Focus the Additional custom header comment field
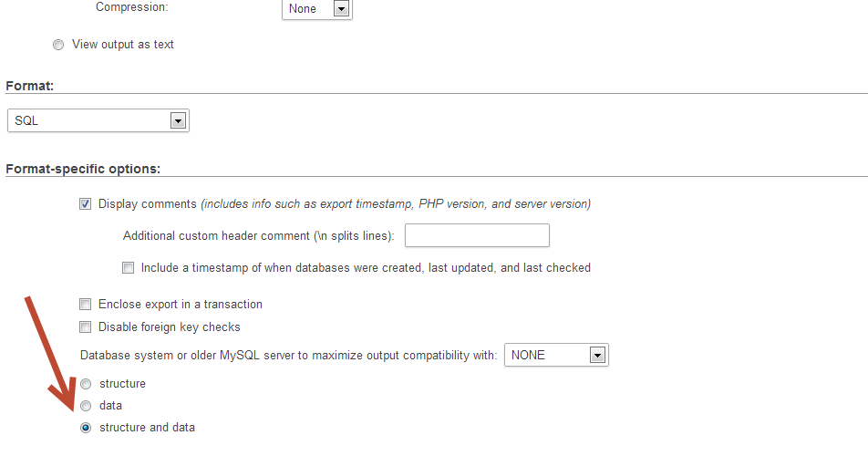Viewport: 868px width, 456px height. coord(477,235)
